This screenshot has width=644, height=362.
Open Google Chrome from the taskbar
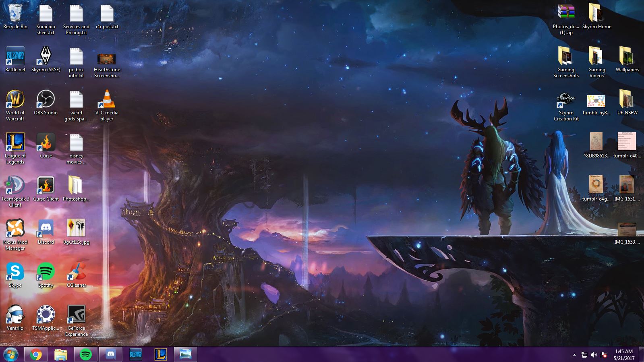[36, 355]
